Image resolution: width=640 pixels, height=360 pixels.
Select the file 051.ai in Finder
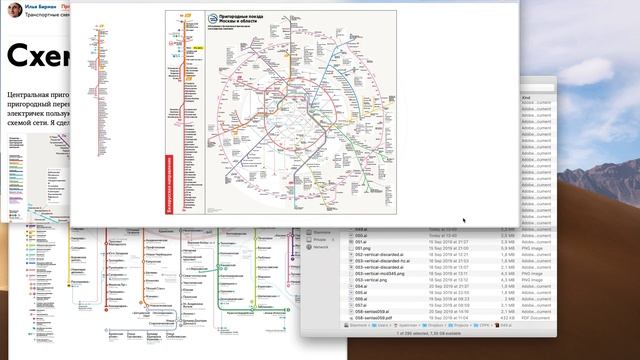point(361,242)
